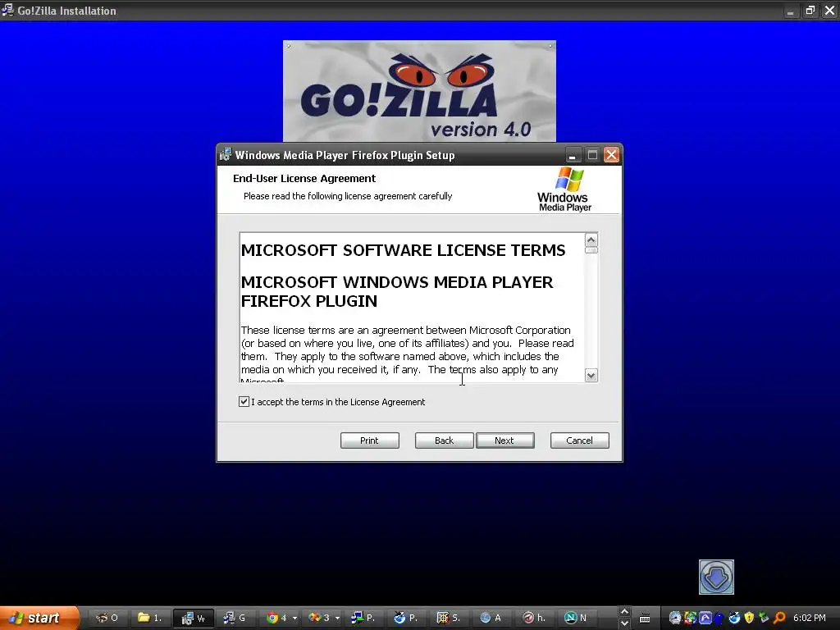The image size is (840, 630).
Task: Restore down the Go!Zilla Installation window
Action: point(810,10)
